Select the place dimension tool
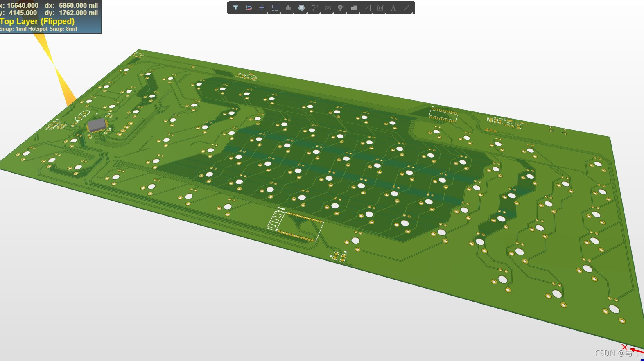 380,8
